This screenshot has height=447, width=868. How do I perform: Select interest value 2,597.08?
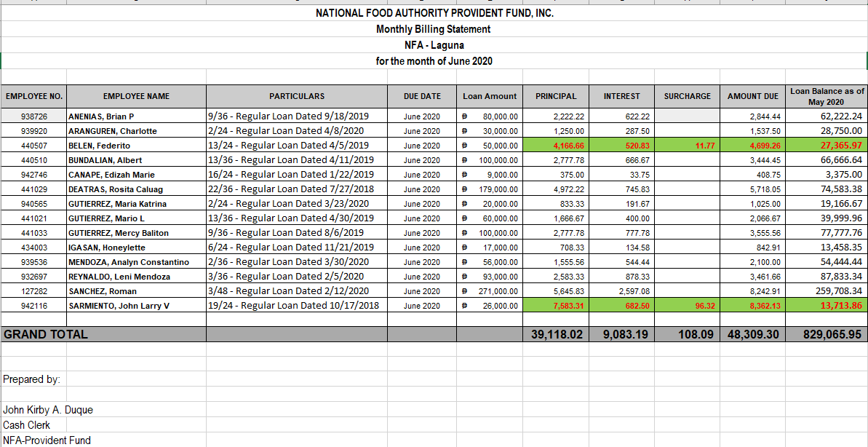621,290
